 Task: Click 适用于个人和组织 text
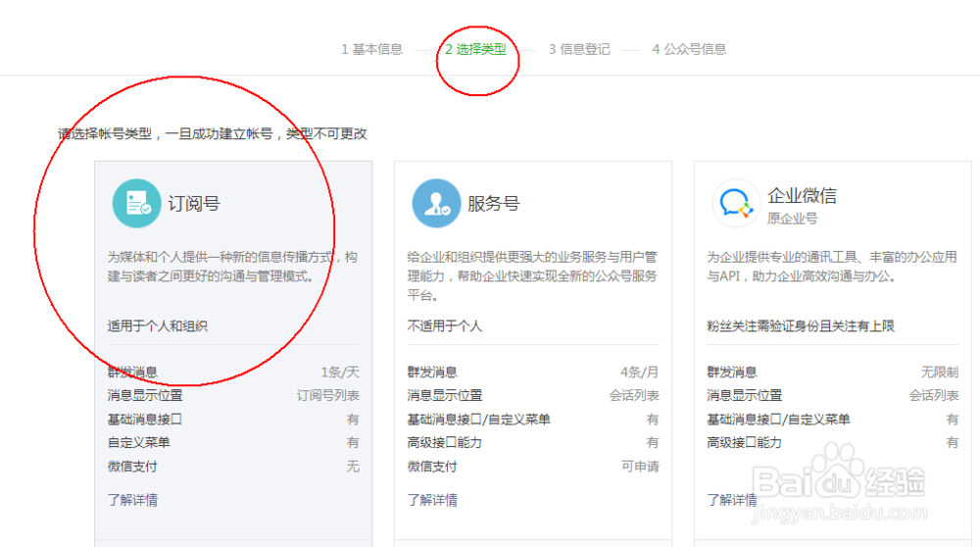(158, 325)
